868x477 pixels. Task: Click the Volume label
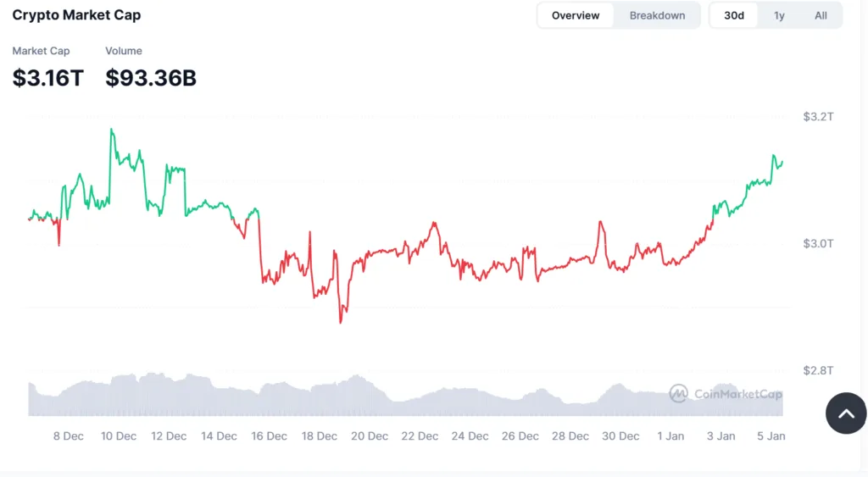coord(124,52)
